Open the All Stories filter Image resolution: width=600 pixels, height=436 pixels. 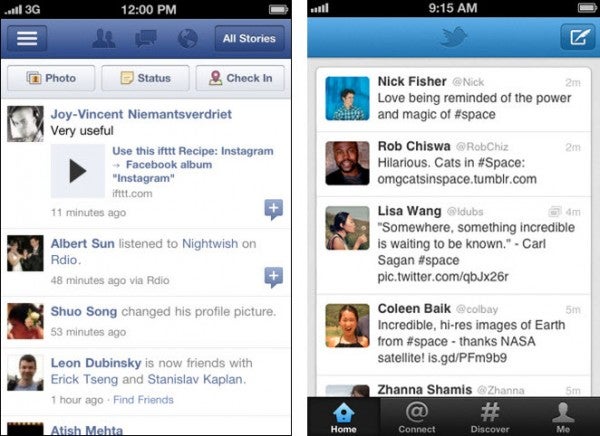point(249,38)
